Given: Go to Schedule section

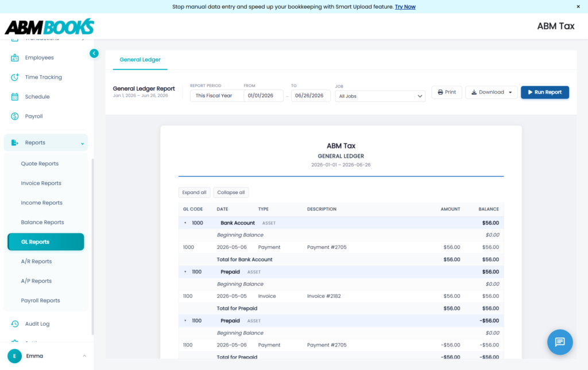Looking at the screenshot, I should click(x=37, y=96).
